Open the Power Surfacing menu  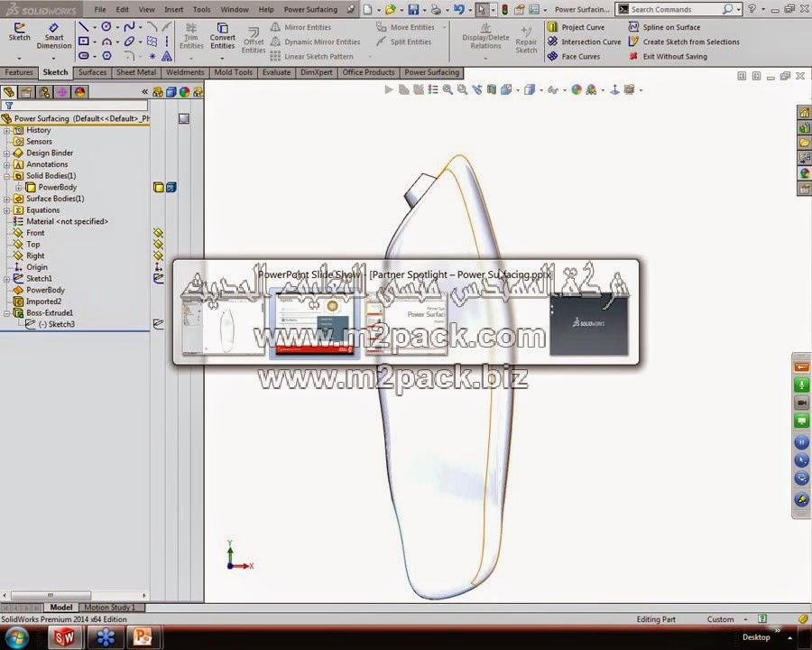[310, 9]
